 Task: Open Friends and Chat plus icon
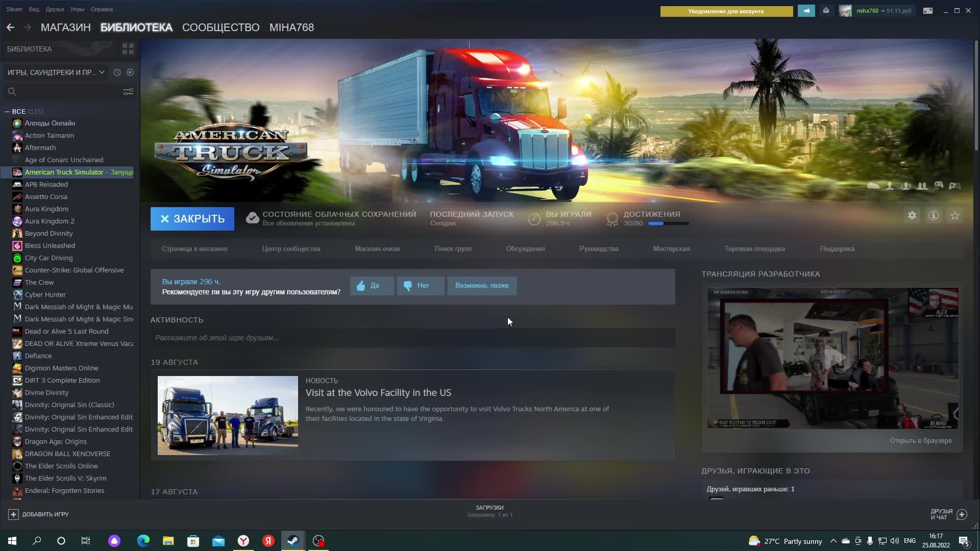(962, 514)
